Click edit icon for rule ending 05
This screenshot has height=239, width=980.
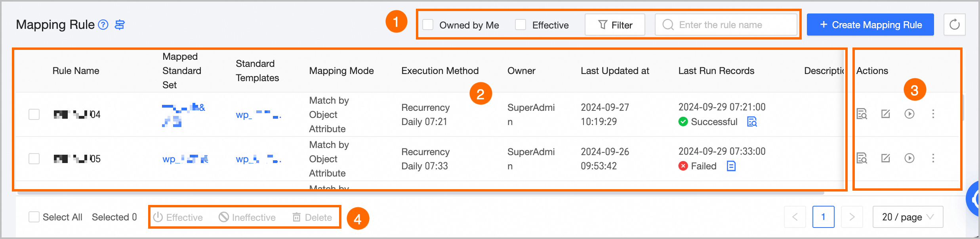(x=885, y=158)
